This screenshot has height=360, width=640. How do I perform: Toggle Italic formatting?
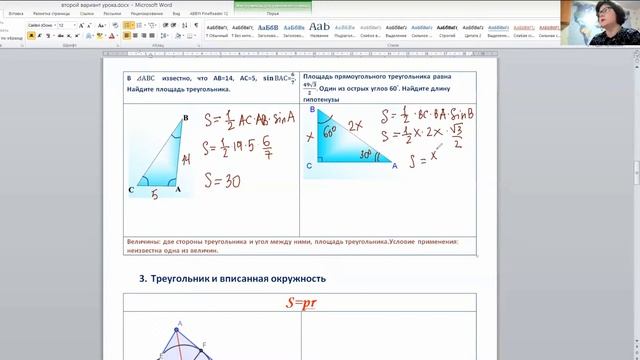[x=40, y=36]
